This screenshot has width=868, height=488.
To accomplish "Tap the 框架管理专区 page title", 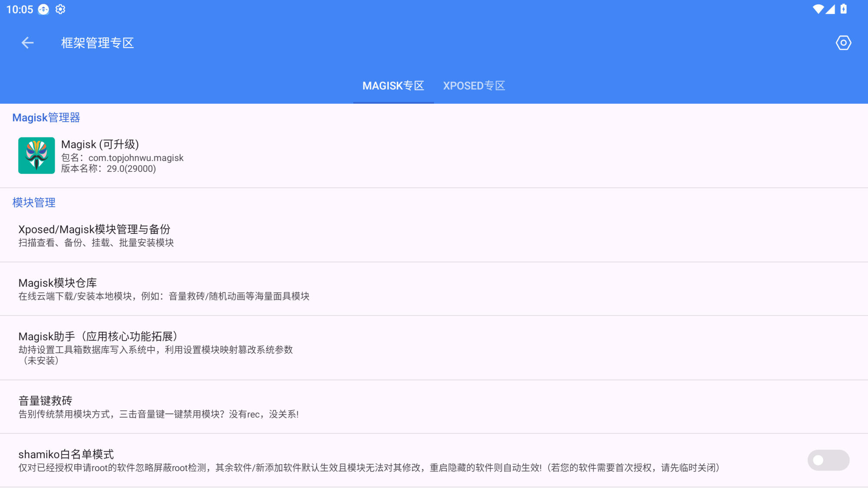I will [x=97, y=43].
